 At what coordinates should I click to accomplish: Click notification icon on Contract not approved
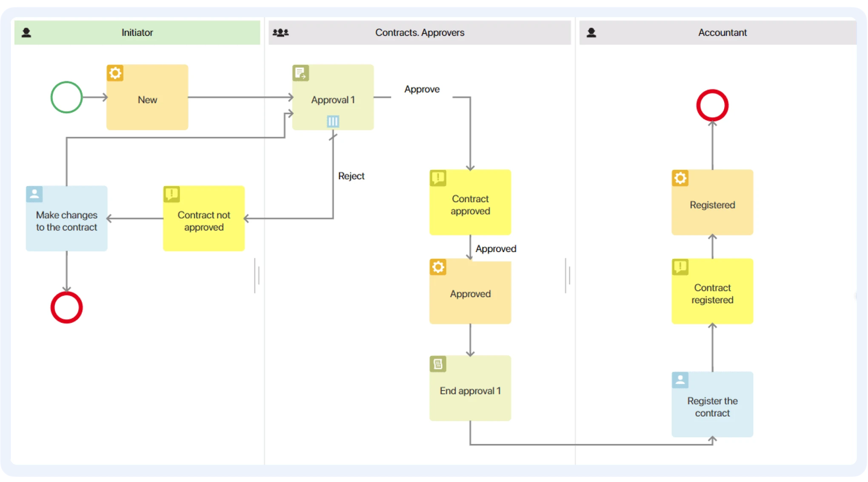click(171, 194)
